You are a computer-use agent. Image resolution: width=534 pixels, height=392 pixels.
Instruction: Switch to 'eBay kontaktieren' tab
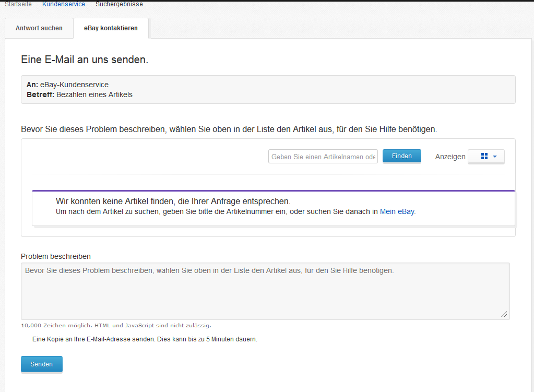pos(111,28)
